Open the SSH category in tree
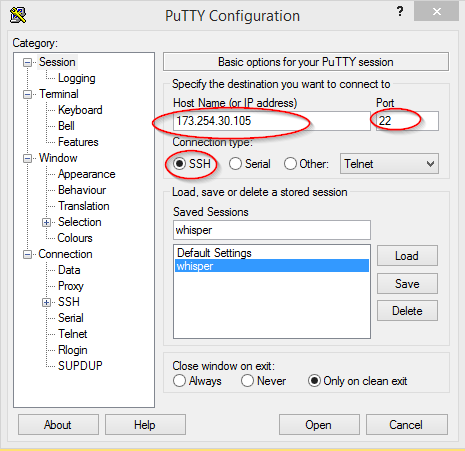 [x=69, y=302]
